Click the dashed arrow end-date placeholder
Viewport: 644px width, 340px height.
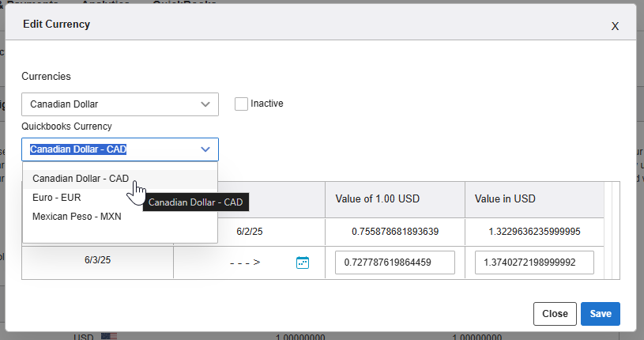click(x=245, y=263)
